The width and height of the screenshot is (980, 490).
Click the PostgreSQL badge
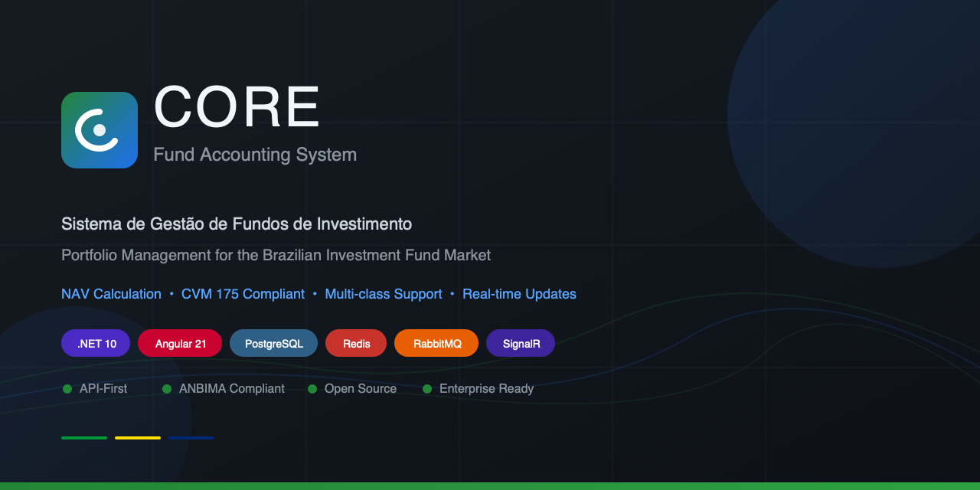coord(273,343)
